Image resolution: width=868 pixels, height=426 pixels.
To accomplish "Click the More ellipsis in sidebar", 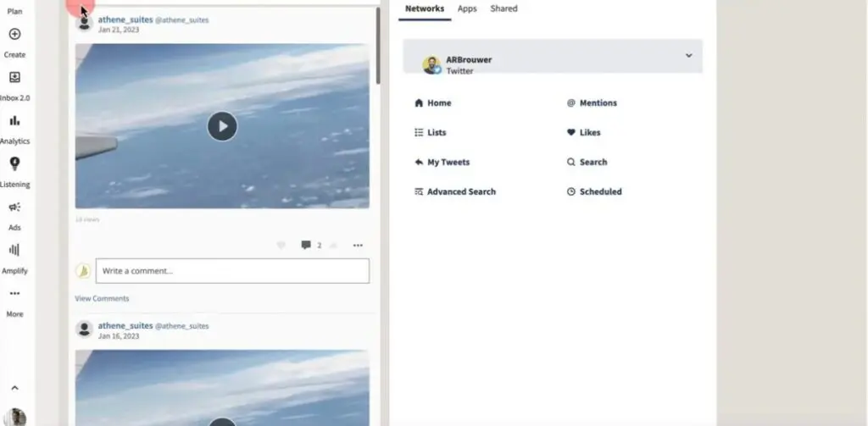I will (14, 294).
